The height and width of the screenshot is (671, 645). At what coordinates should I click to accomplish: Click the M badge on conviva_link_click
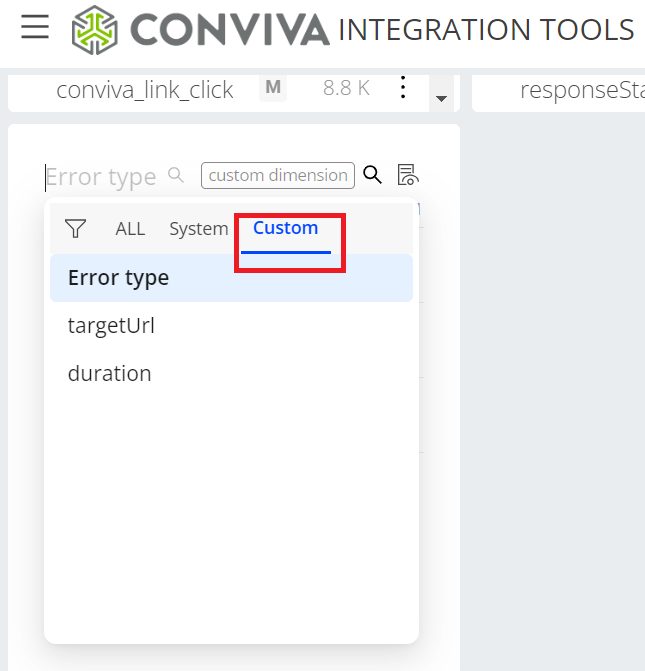(272, 88)
